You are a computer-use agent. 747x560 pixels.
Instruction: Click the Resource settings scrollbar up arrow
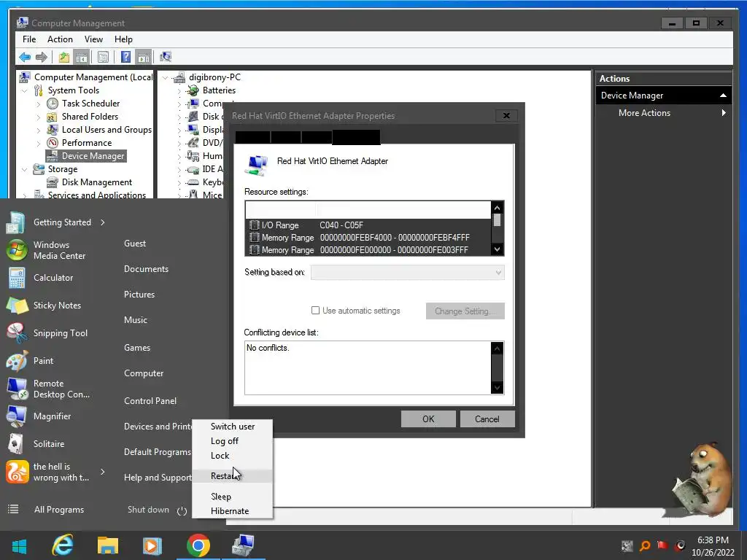point(497,208)
